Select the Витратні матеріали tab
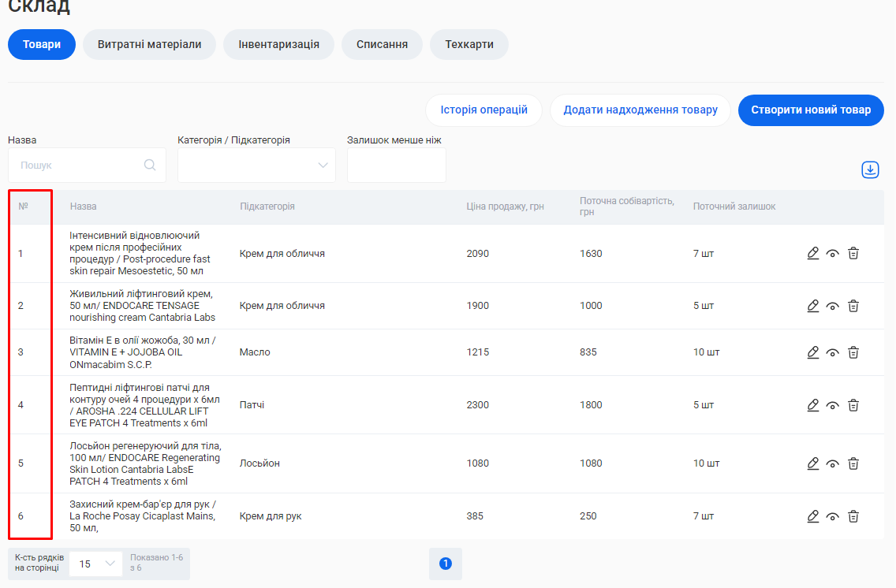Screen dimensions: 896x588 click(x=149, y=44)
